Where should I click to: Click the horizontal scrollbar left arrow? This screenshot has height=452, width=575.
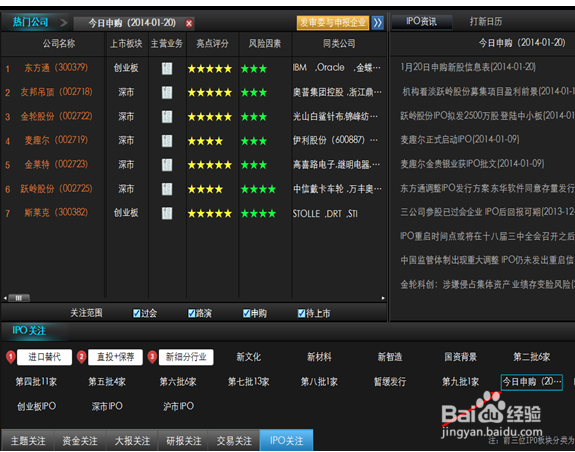tap(5, 298)
